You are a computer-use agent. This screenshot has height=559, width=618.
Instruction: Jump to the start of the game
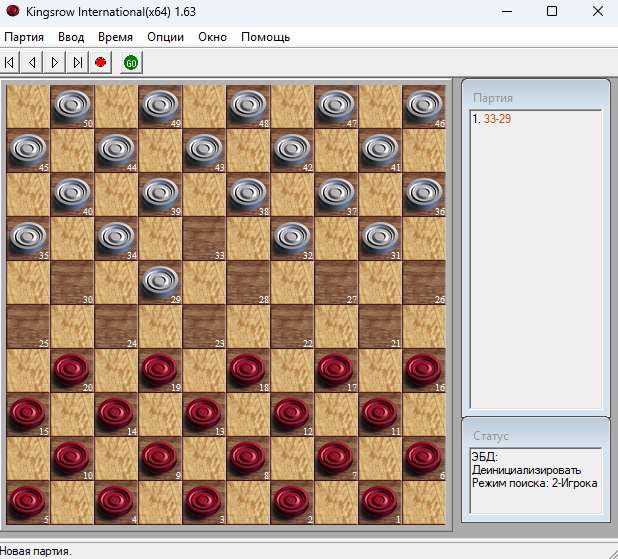point(10,62)
